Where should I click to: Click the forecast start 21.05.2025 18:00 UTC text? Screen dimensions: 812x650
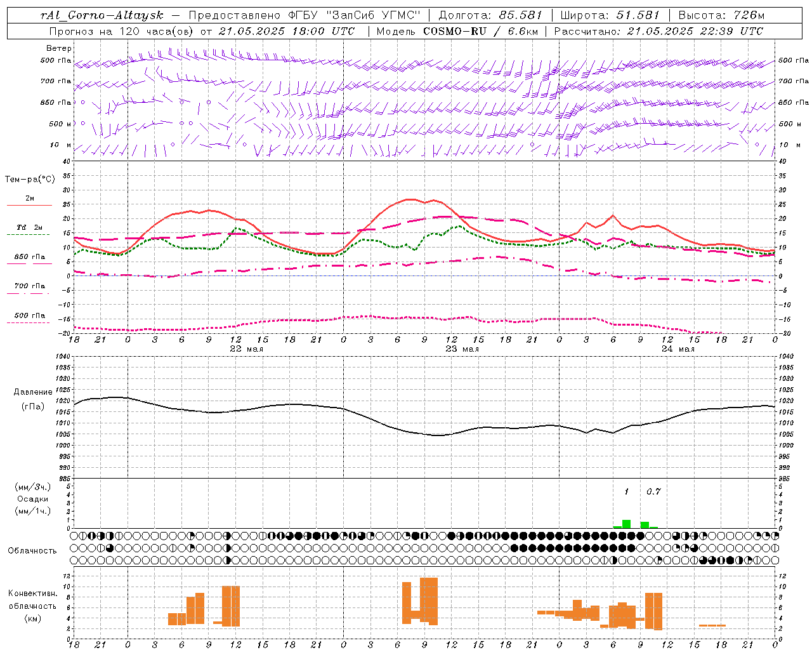tap(287, 31)
